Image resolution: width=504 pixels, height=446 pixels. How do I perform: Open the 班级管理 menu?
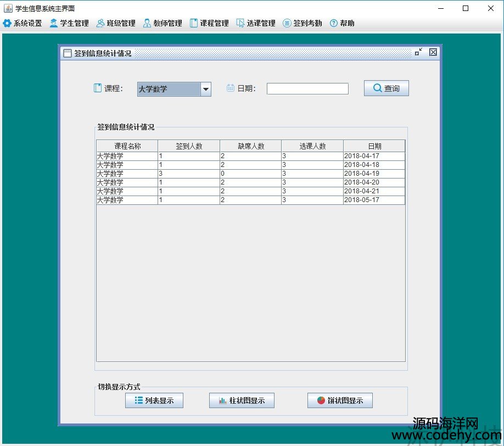116,23
